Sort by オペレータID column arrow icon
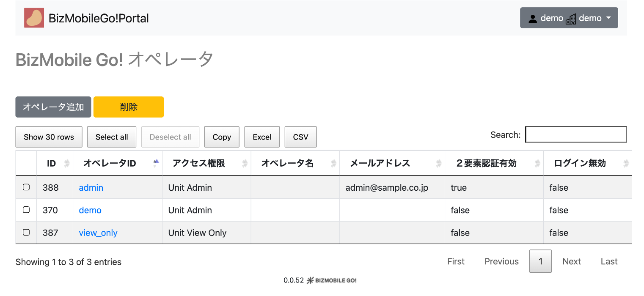 [x=156, y=163]
